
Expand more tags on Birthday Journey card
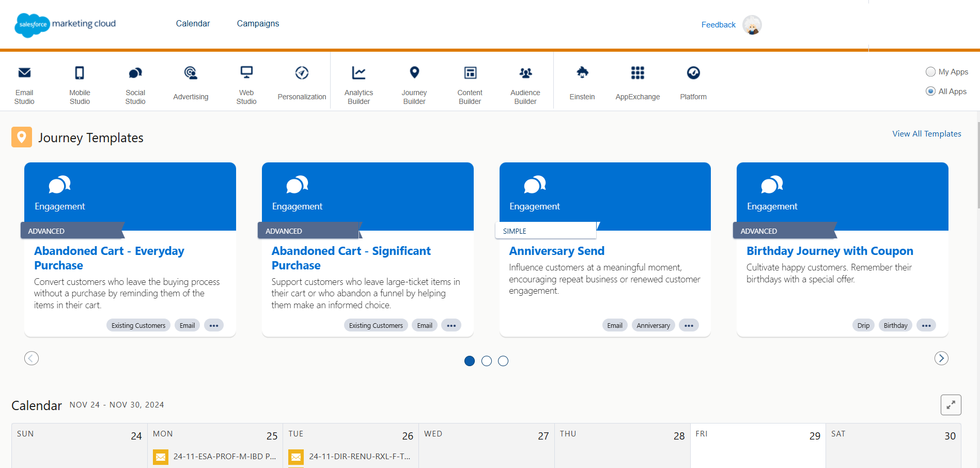pyautogui.click(x=926, y=325)
